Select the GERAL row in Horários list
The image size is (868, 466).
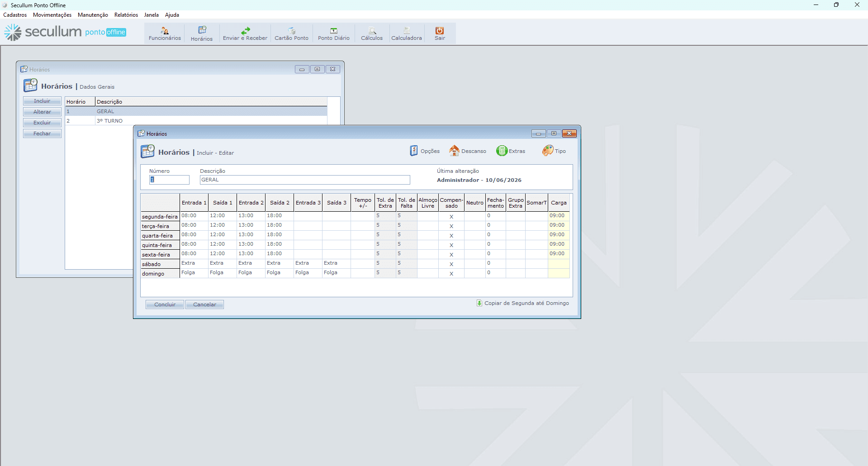point(196,111)
